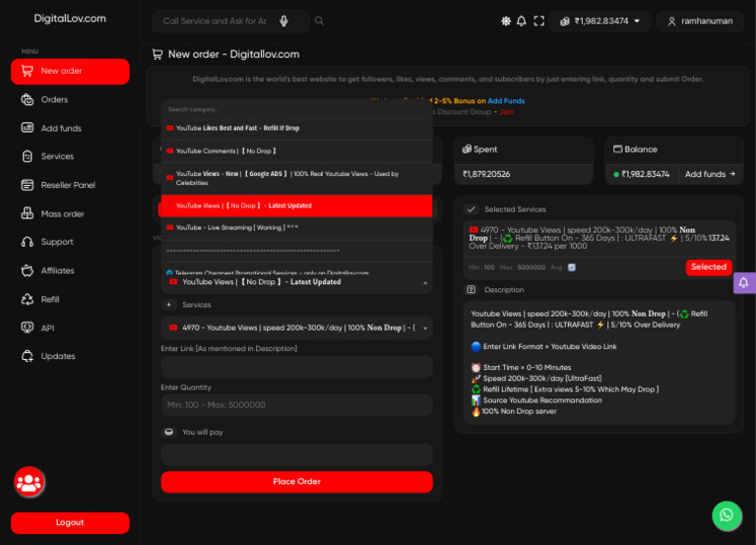Click the Support headset icon
The image size is (756, 545).
pyautogui.click(x=27, y=242)
